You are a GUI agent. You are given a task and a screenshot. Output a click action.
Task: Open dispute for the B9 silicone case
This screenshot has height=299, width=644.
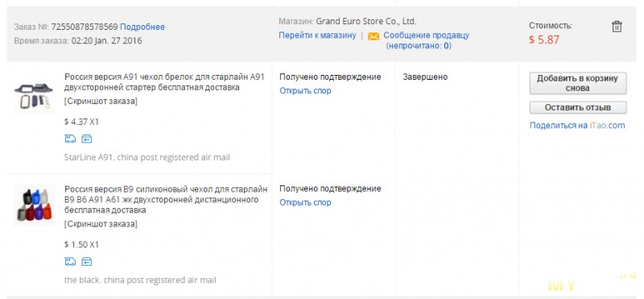pos(305,202)
